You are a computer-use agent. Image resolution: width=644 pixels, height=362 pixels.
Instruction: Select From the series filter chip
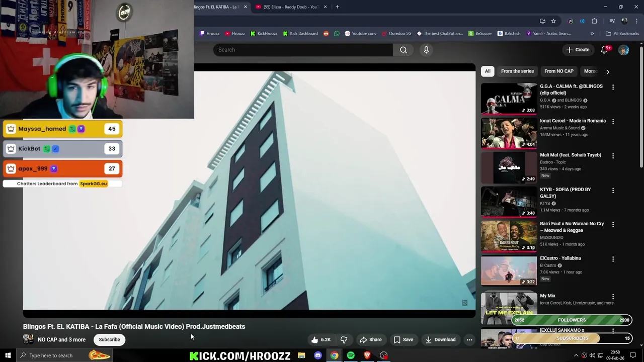coord(517,71)
